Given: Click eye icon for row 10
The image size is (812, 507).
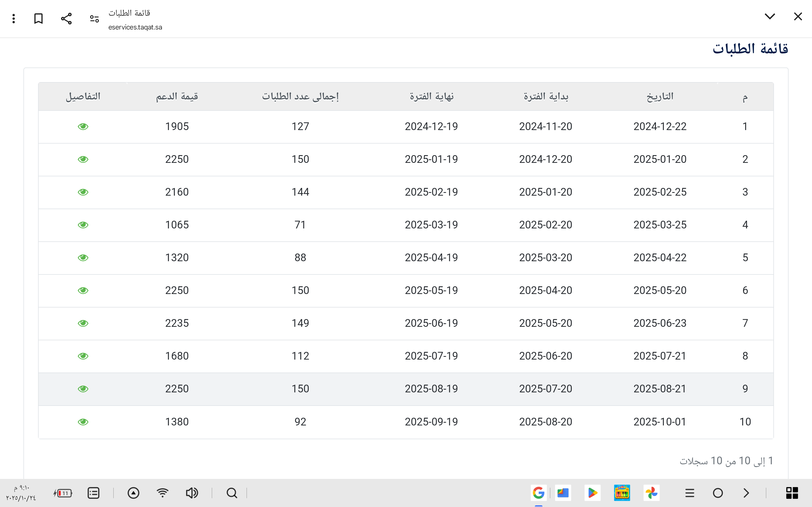Looking at the screenshot, I should point(83,422).
